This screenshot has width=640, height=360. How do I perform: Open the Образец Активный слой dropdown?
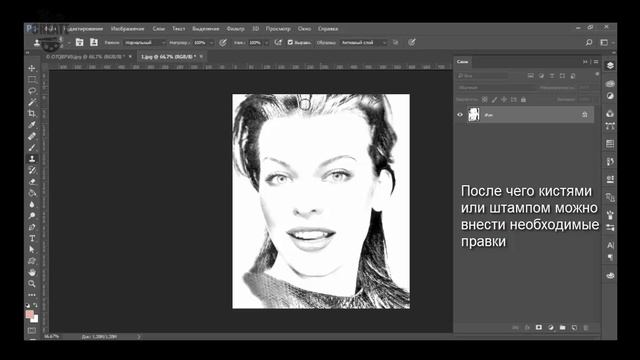pyautogui.click(x=363, y=42)
